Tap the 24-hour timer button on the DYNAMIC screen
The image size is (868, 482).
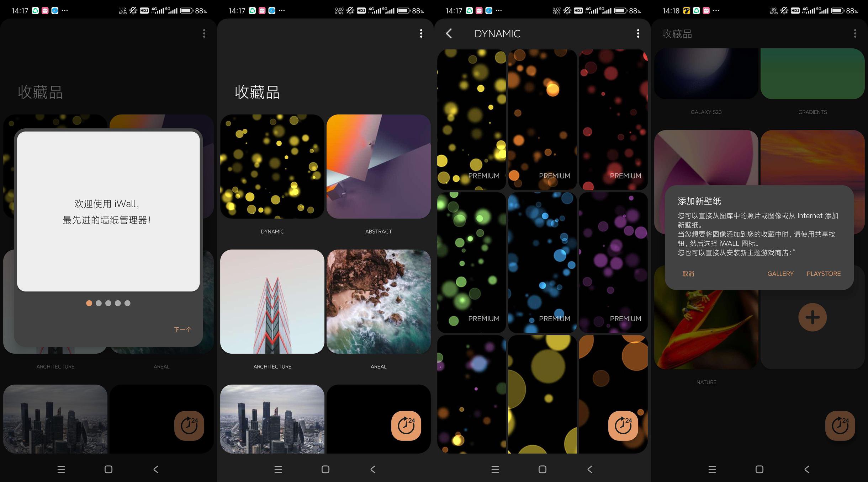point(623,425)
